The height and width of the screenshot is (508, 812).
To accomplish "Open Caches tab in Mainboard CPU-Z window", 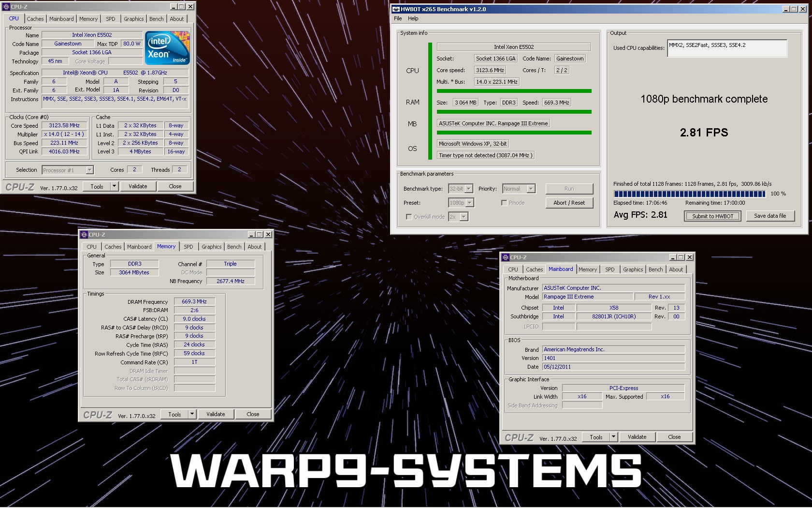I will (534, 269).
